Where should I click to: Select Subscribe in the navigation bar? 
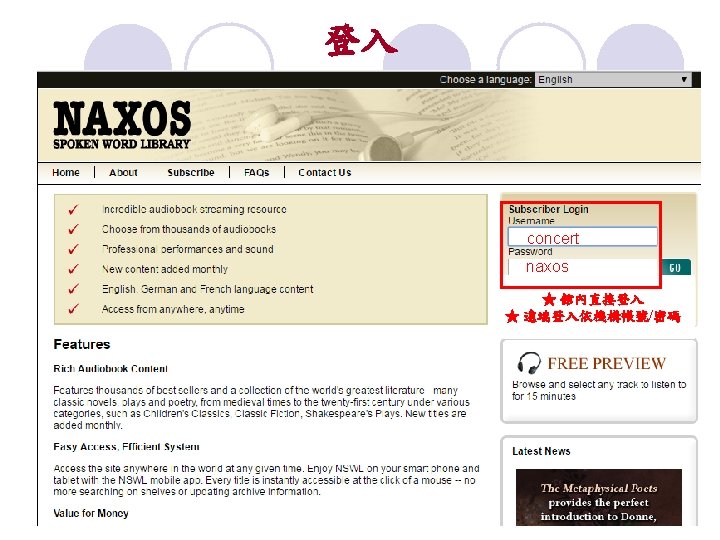click(x=191, y=173)
